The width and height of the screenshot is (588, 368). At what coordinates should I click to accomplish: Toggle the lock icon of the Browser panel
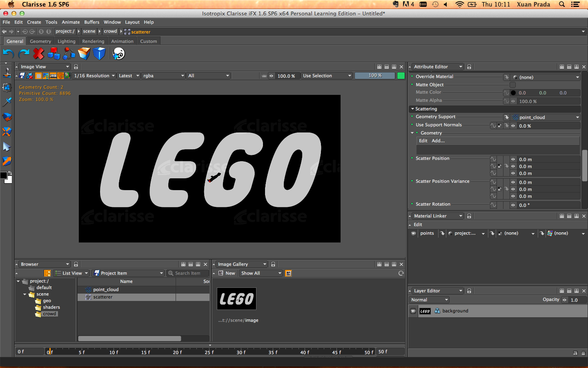point(76,264)
